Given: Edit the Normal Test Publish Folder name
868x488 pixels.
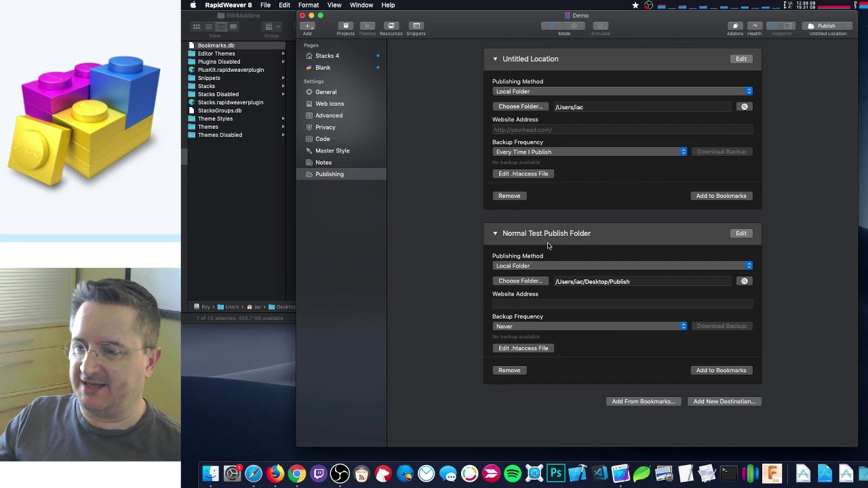Looking at the screenshot, I should click(x=741, y=233).
